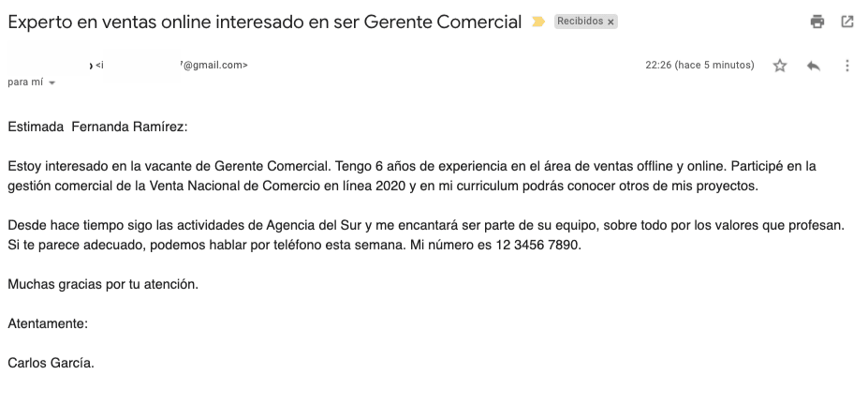The image size is (868, 405).
Task: Click the sender's gmail.com address
Action: (x=171, y=65)
